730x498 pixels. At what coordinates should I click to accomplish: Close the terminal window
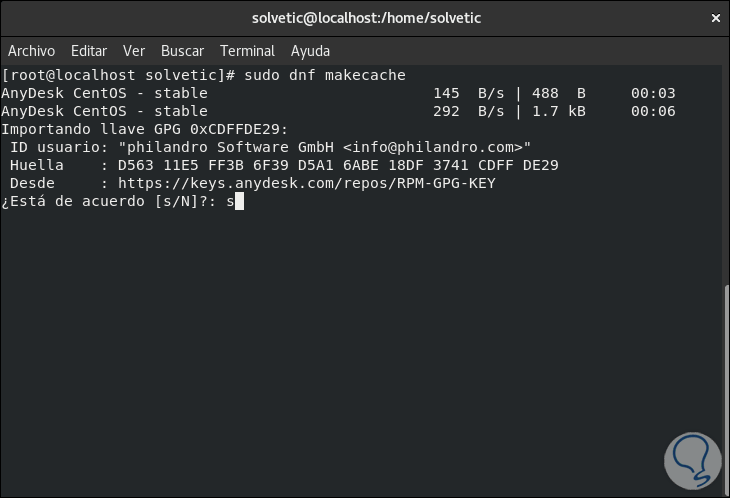714,18
